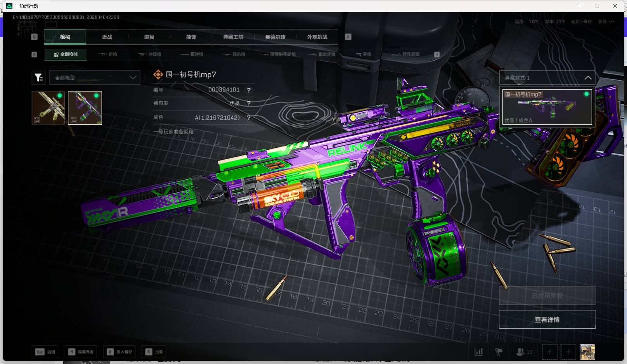The height and width of the screenshot is (364, 627).
Task: Click the serial number 000394101
Action: (224, 90)
